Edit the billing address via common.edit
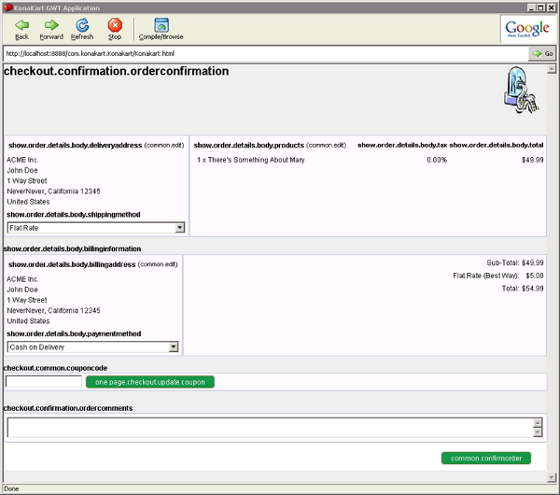560x495 pixels. coord(158,264)
